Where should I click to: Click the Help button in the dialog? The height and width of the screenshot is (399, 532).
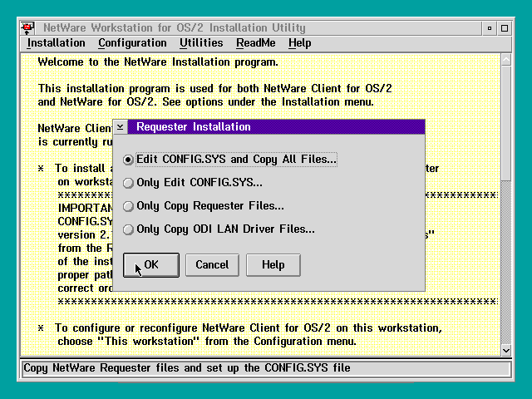(x=273, y=265)
